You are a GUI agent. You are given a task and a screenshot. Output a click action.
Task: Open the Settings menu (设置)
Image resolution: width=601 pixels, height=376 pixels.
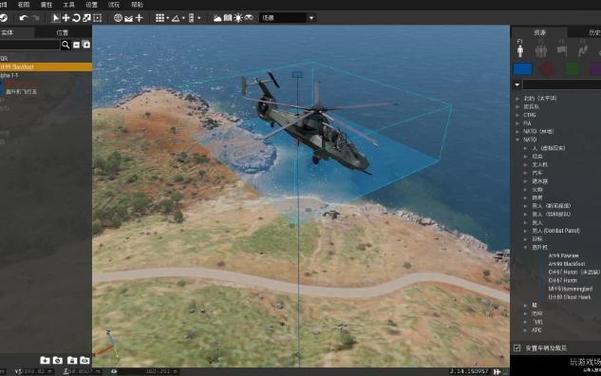pyautogui.click(x=92, y=5)
